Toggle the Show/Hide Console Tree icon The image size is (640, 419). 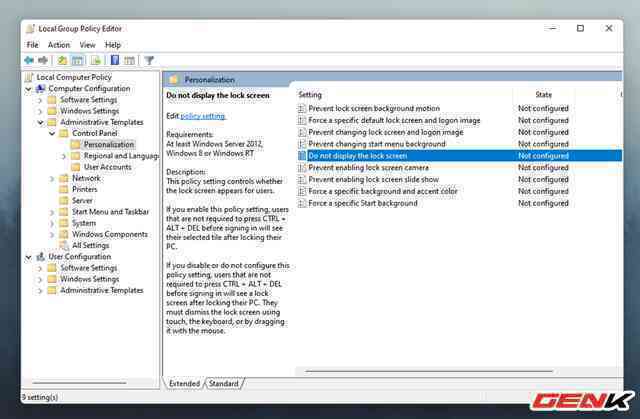(78, 60)
